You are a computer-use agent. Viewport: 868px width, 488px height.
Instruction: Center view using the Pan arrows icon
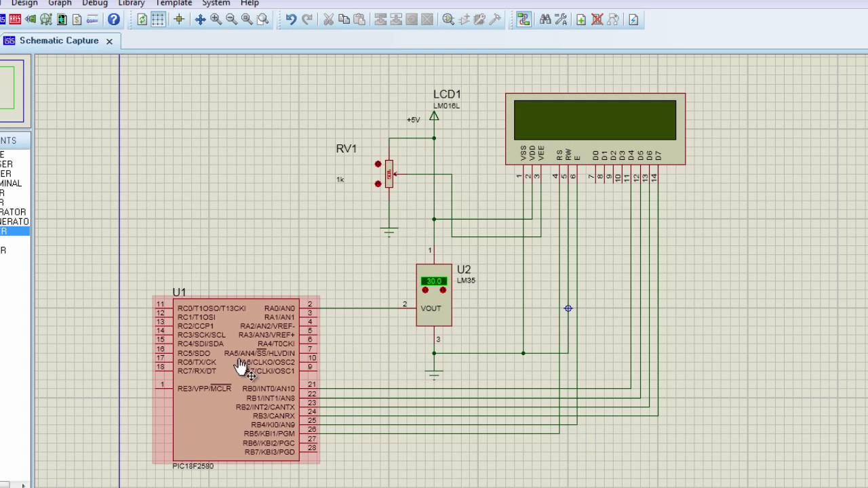pos(200,20)
